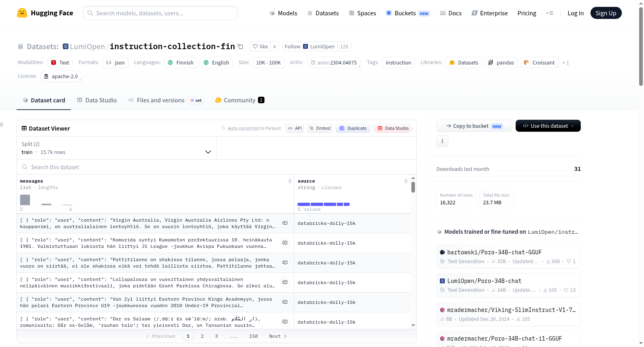Open the arxiv:2304.04675 paper tag
644x347 pixels.
click(334, 62)
